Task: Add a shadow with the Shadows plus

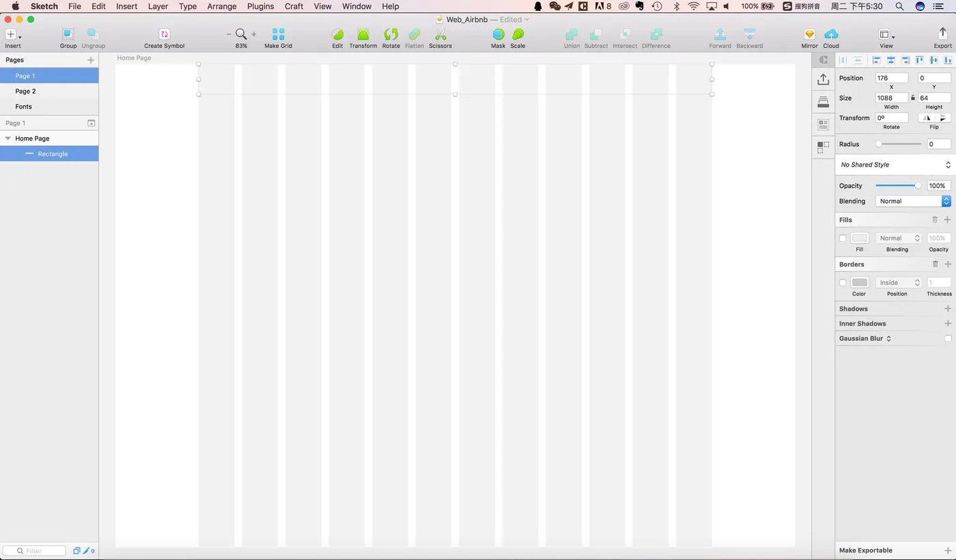Action: 947,309
